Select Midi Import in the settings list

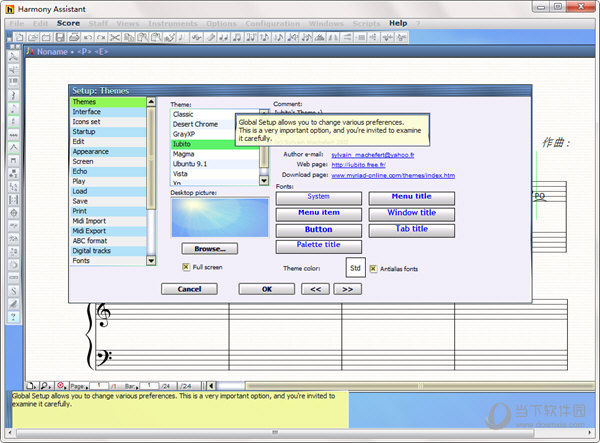tap(108, 221)
